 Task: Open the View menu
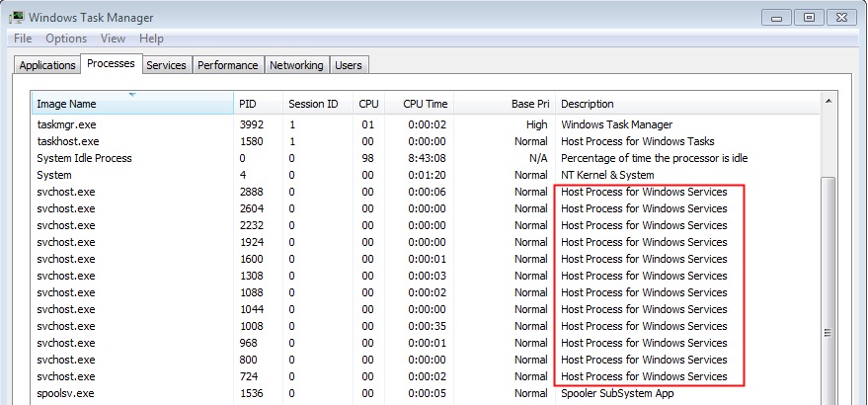[113, 39]
